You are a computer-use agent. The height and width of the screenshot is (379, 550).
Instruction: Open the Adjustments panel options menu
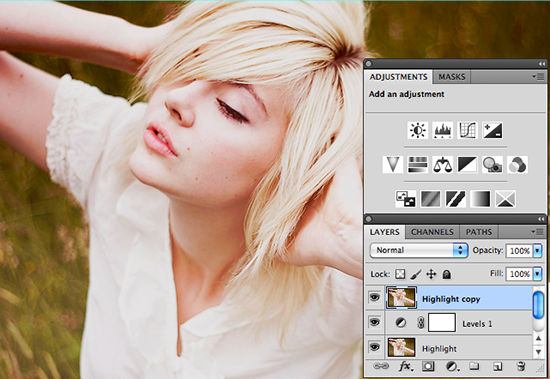click(537, 76)
